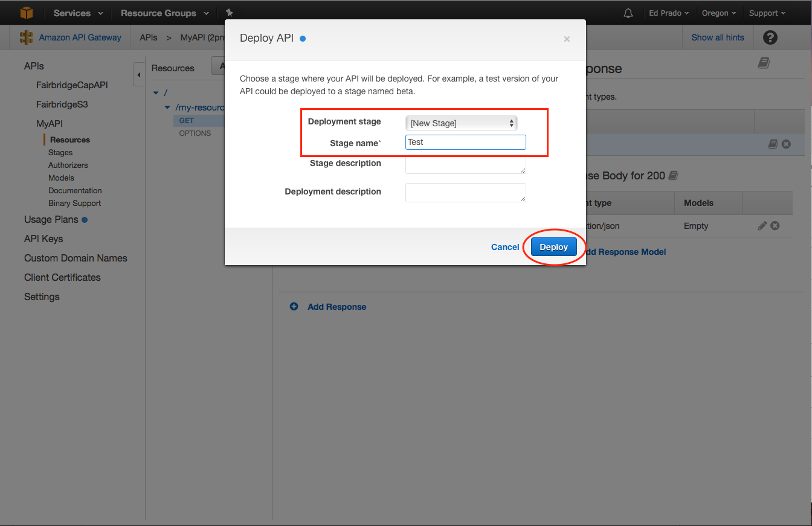Select the OPTIONS method in resource tree
The height and width of the screenshot is (526, 812).
coord(195,133)
